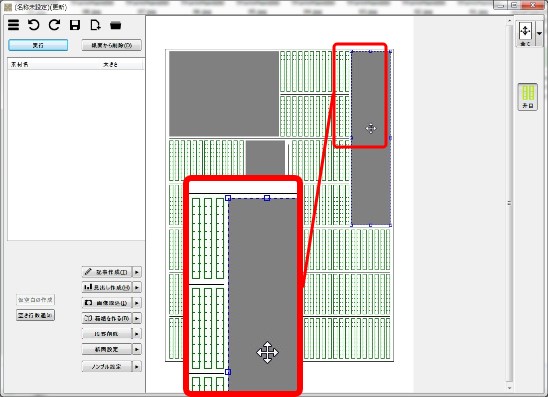Click the remove-from-page button beside execute
Screen dimensions: 548x397
[111, 45]
